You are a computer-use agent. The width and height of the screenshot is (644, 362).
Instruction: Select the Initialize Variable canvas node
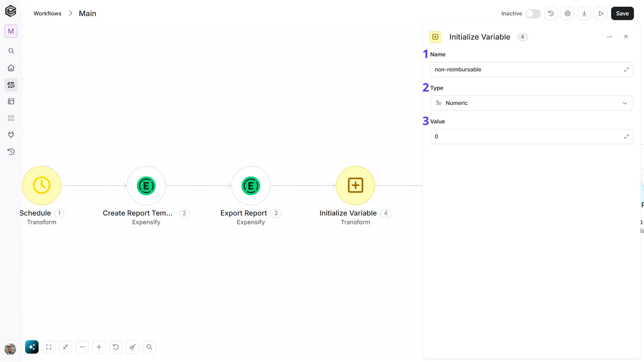356,185
